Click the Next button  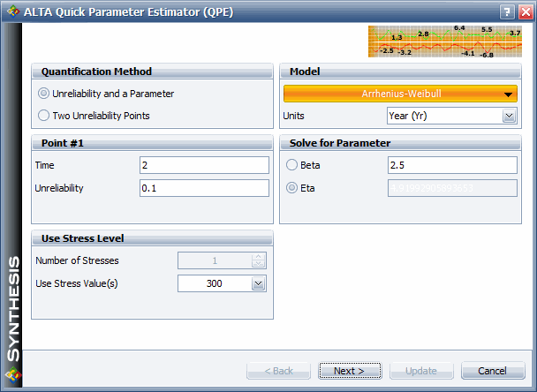click(350, 371)
